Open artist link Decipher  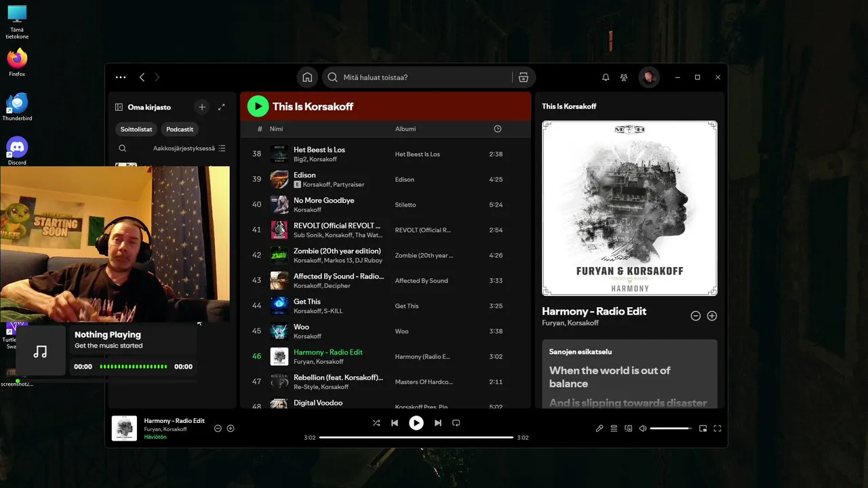pos(337,285)
